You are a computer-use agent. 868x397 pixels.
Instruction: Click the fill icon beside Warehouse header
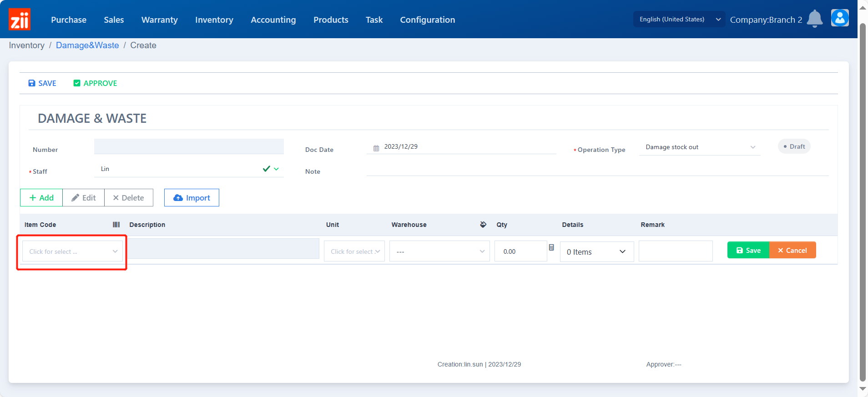tap(483, 225)
